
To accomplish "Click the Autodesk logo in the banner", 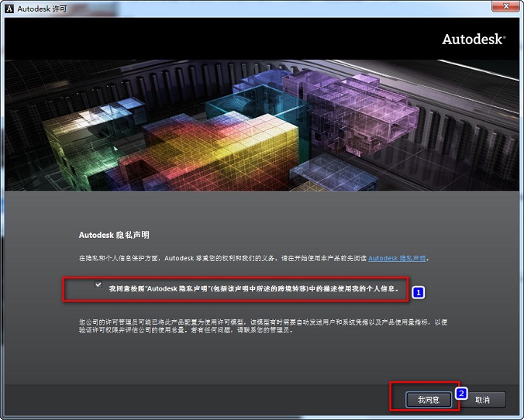I will [x=474, y=40].
